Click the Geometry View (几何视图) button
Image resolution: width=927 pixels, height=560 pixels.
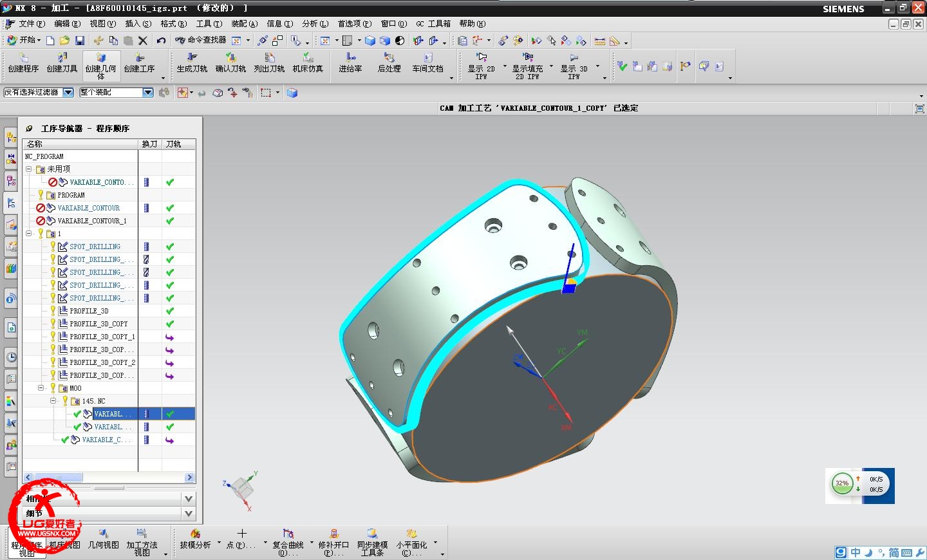(103, 539)
